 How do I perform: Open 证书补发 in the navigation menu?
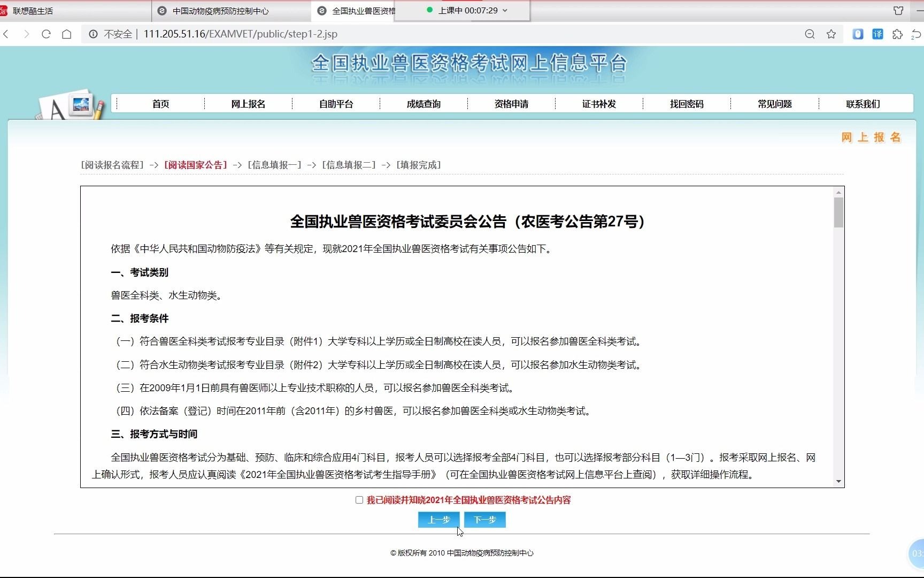(599, 104)
